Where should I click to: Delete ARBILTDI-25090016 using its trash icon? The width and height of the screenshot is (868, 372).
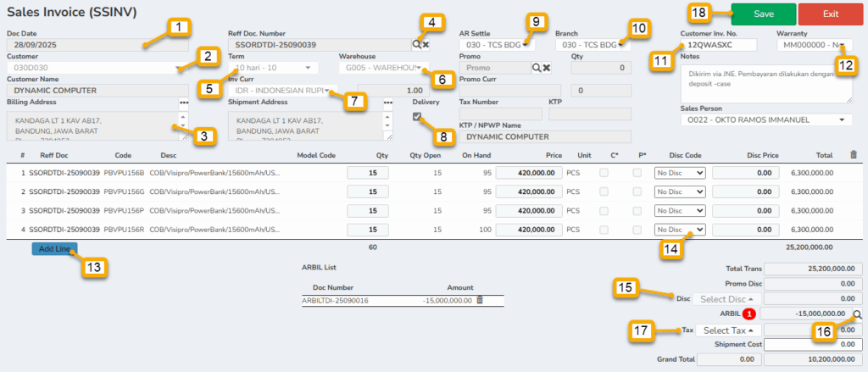tap(480, 300)
